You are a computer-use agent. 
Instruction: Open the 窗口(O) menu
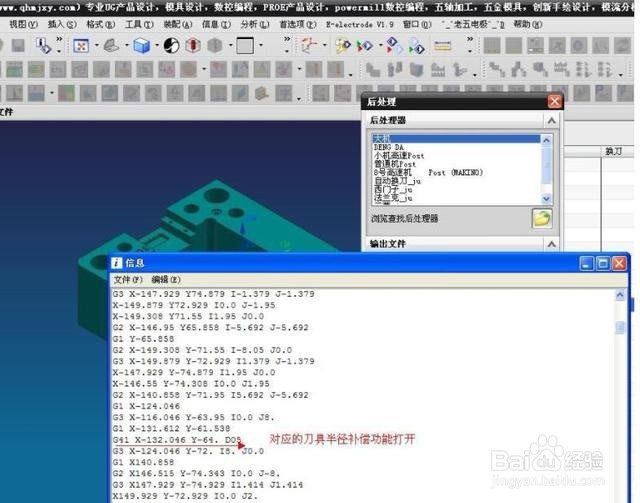point(417,24)
